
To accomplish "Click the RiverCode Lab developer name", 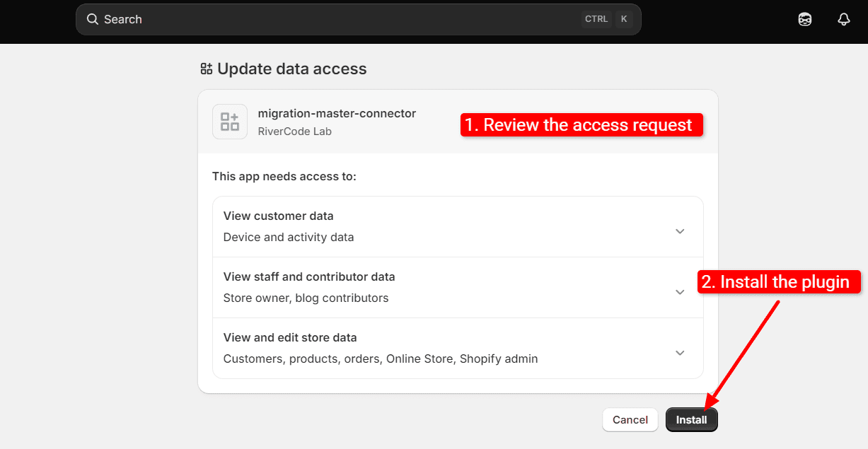I will (295, 132).
